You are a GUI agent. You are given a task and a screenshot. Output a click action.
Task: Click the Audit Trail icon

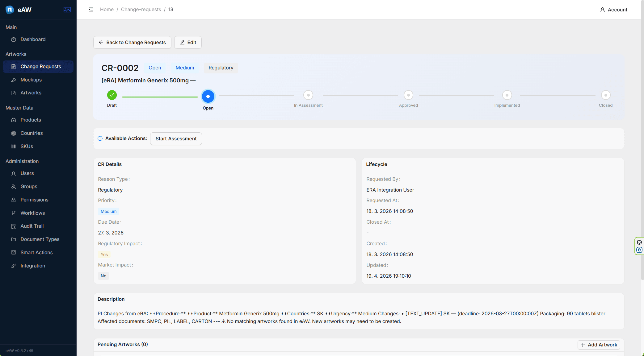point(14,226)
